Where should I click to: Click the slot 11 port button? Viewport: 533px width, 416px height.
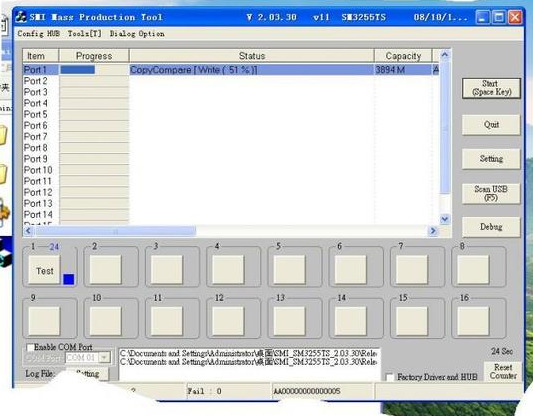coord(167,321)
